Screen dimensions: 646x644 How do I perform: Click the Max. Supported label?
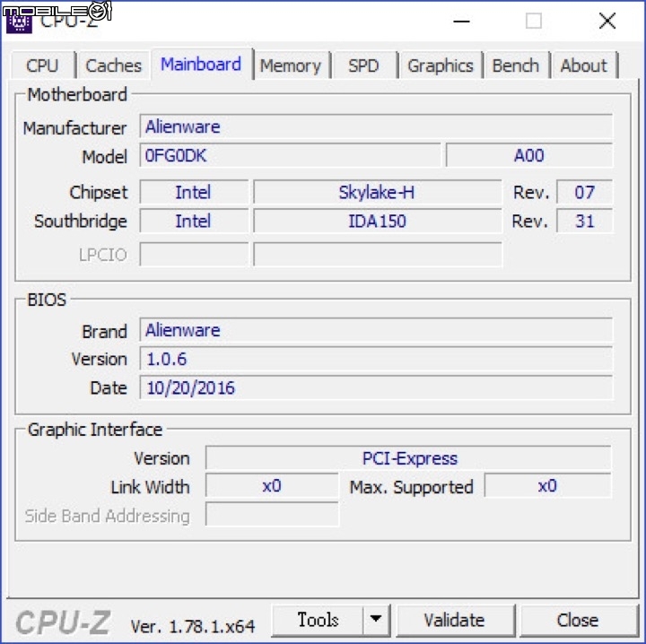click(411, 487)
